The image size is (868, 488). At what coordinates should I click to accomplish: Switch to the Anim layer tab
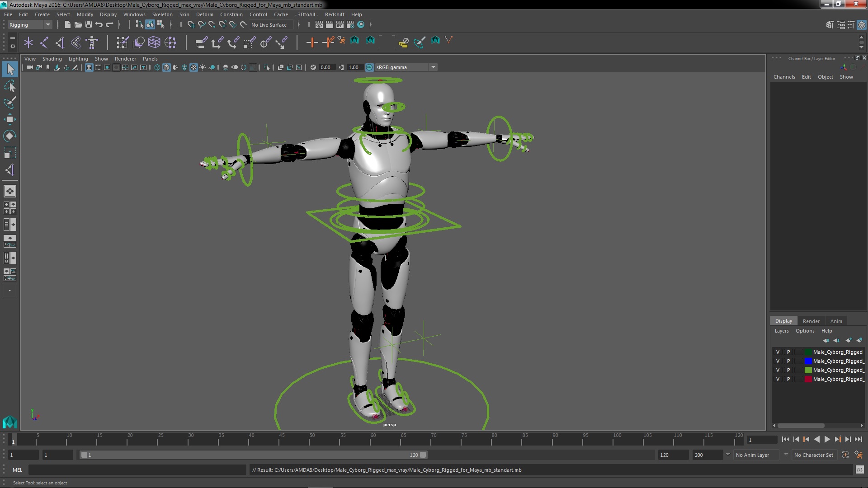(x=835, y=321)
